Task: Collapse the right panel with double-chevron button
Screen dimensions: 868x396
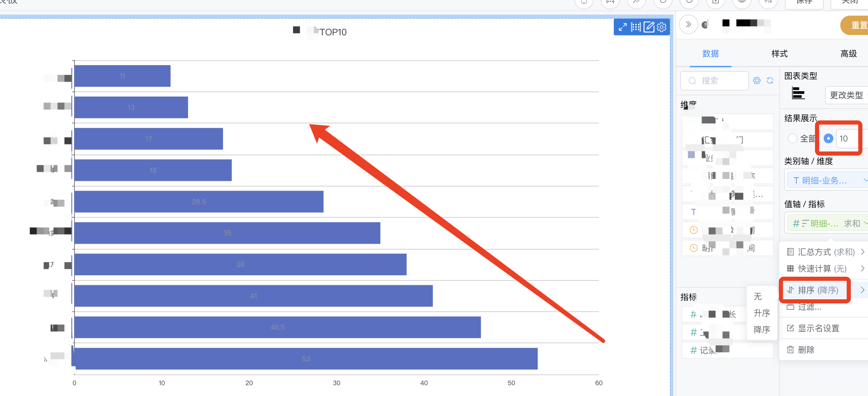Action: pyautogui.click(x=689, y=24)
